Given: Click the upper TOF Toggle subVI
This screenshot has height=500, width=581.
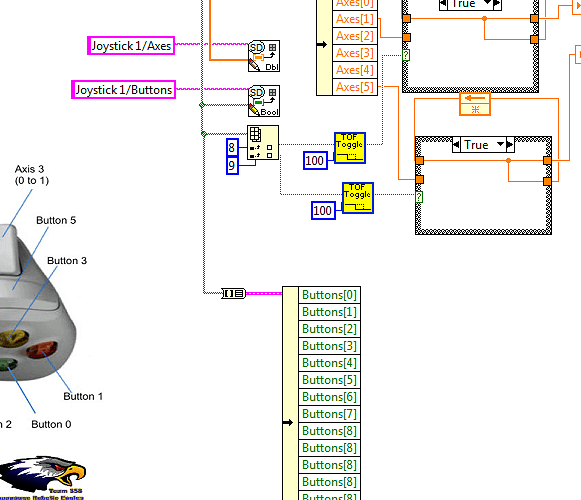Looking at the screenshot, I should tap(350, 148).
